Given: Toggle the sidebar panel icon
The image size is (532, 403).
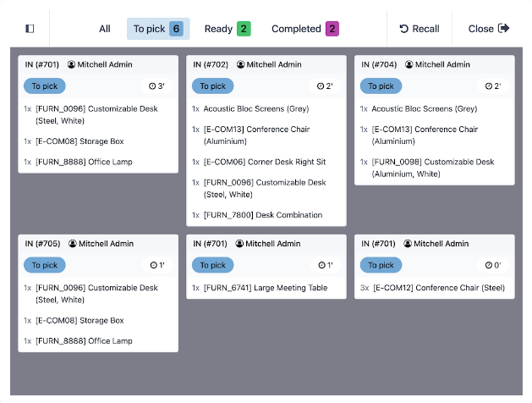Looking at the screenshot, I should 30,29.
